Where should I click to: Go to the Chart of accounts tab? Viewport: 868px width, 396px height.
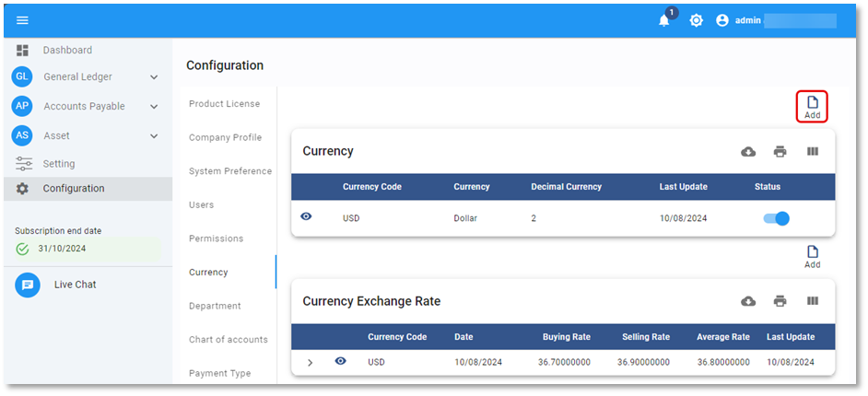pyautogui.click(x=228, y=340)
